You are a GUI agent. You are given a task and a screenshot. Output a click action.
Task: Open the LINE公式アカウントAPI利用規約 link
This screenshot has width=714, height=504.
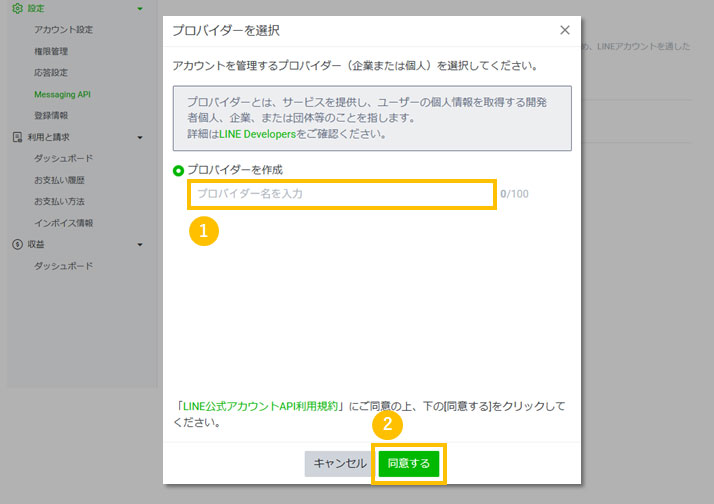[259, 407]
